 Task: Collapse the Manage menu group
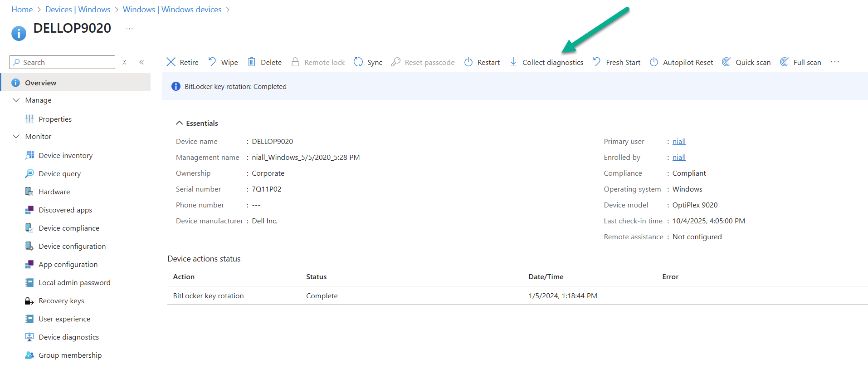(16, 100)
